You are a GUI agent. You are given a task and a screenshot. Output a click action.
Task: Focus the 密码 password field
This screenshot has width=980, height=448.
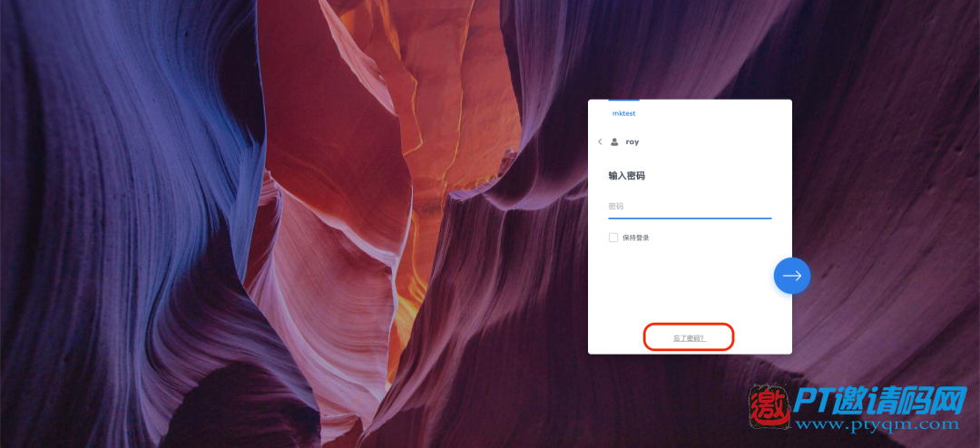pos(690,206)
